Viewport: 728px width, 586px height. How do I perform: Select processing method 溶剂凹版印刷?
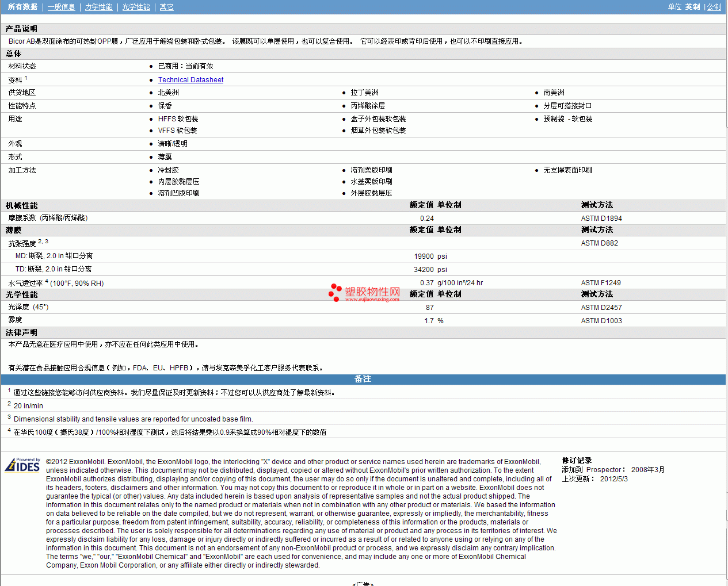coord(179,193)
